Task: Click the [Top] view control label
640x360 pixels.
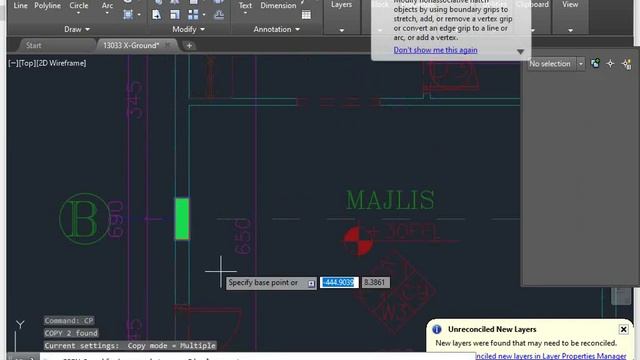Action: (27, 63)
